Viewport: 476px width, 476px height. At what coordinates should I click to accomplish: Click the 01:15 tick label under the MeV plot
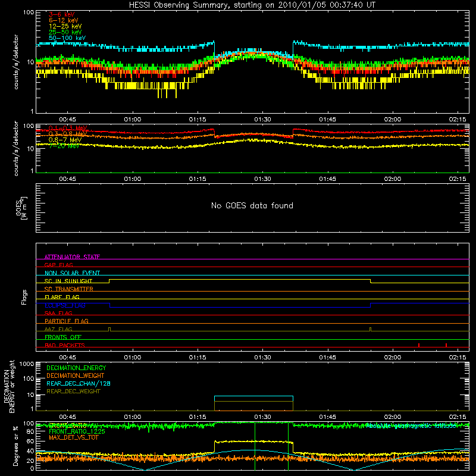coord(198,179)
